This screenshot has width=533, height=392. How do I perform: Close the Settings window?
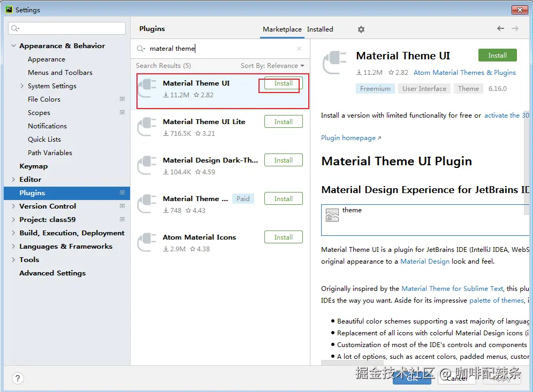coord(520,10)
